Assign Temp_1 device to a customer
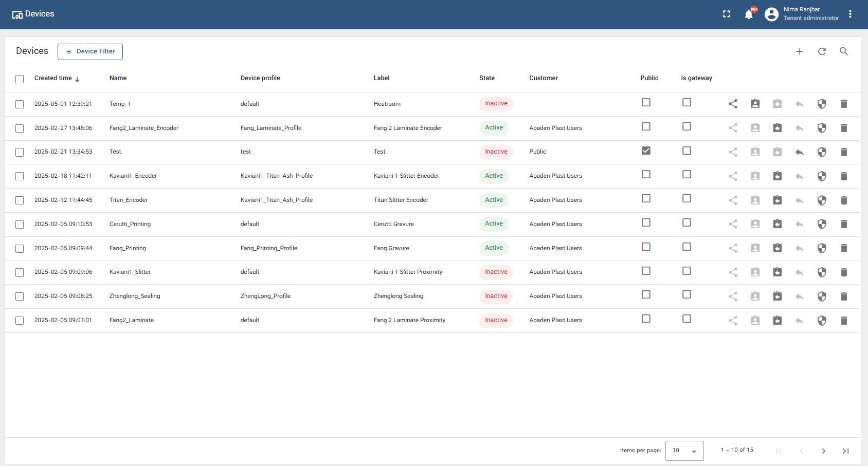The width and height of the screenshot is (868, 466). [755, 104]
